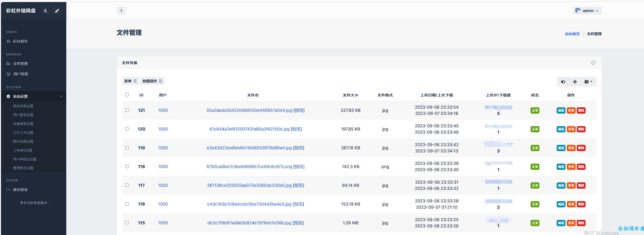Click 删除 button for file 117
This screenshot has height=235, width=644.
[581, 185]
